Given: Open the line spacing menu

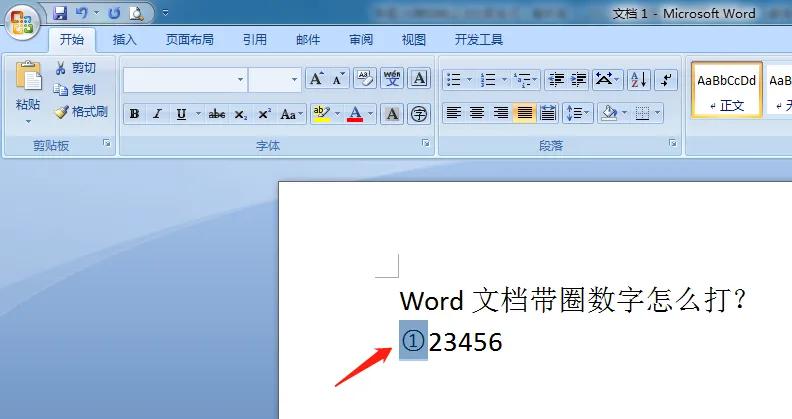Looking at the screenshot, I should (577, 113).
